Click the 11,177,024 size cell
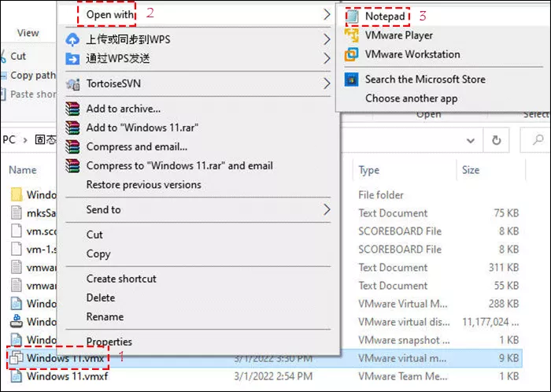The height and width of the screenshot is (392, 551). (x=490, y=322)
